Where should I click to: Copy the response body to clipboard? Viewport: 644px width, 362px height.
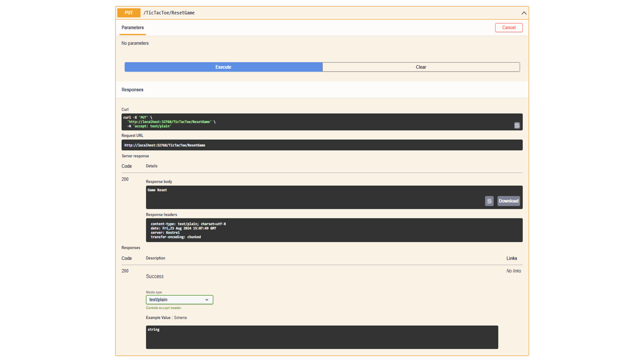[489, 201]
